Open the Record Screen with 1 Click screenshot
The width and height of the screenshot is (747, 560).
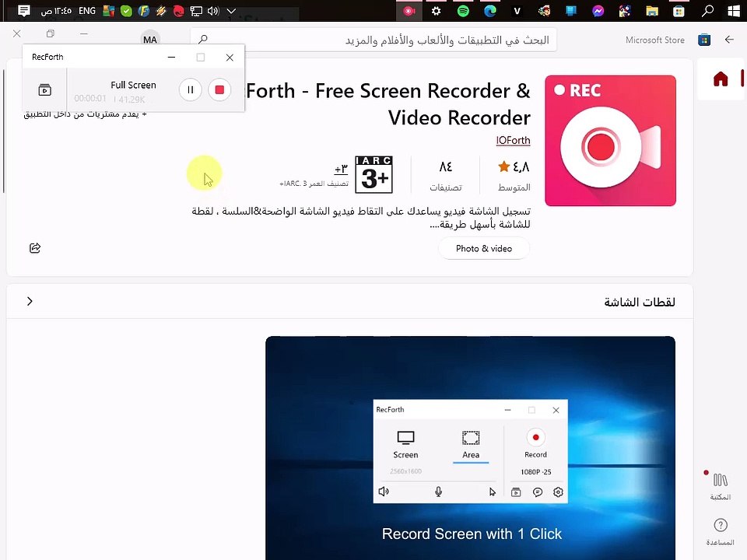[x=470, y=448]
